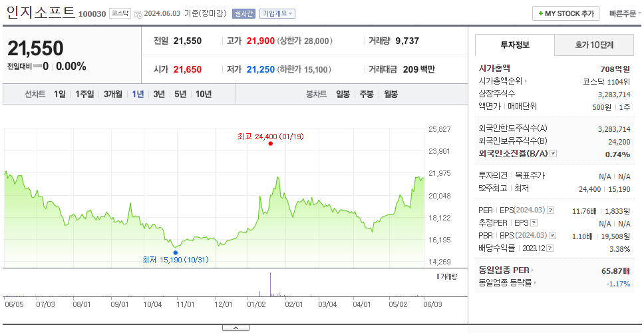644x333 pixels.
Task: Click 외국인소진율 value 0.74%
Action: (617, 154)
